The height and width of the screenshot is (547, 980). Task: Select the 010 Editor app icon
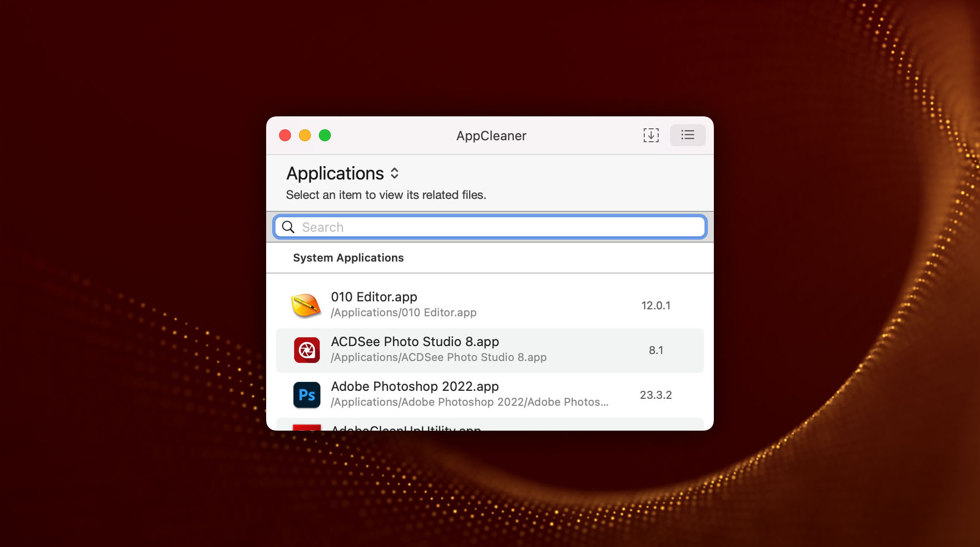(x=306, y=305)
